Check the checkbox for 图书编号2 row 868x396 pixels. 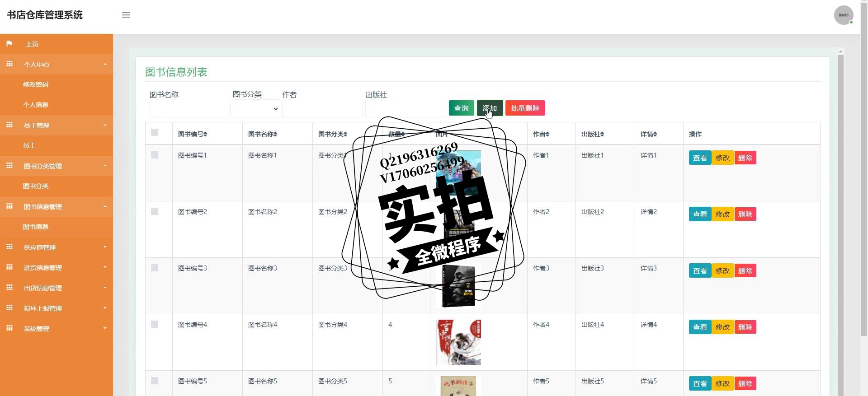[x=155, y=211]
